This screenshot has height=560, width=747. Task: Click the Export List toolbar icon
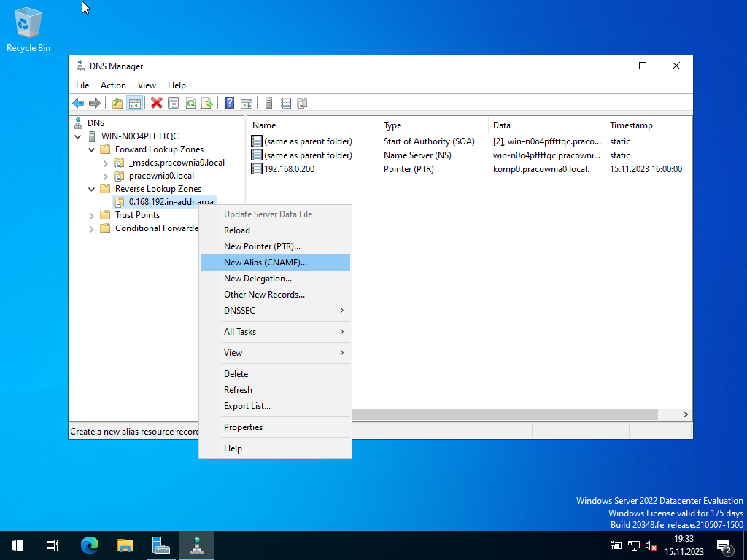(x=206, y=103)
